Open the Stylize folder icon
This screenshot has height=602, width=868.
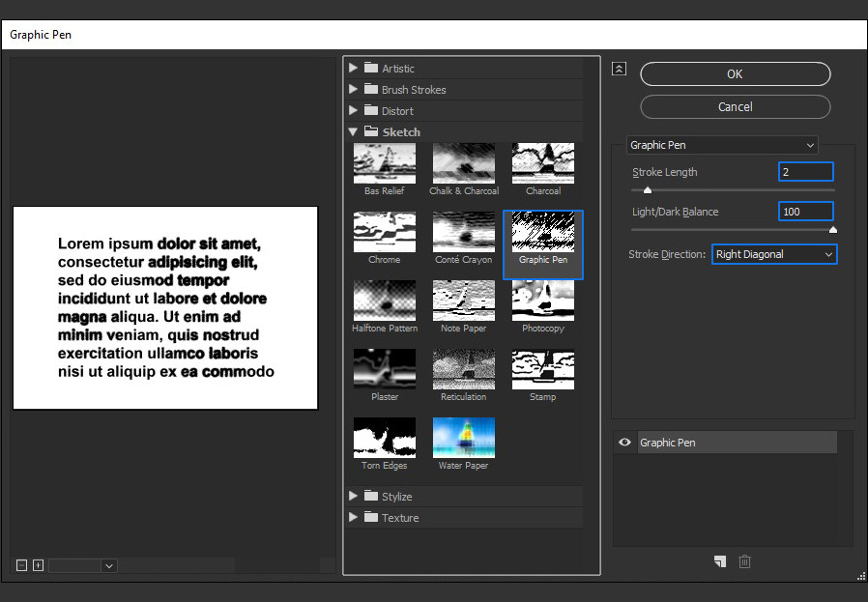[371, 496]
